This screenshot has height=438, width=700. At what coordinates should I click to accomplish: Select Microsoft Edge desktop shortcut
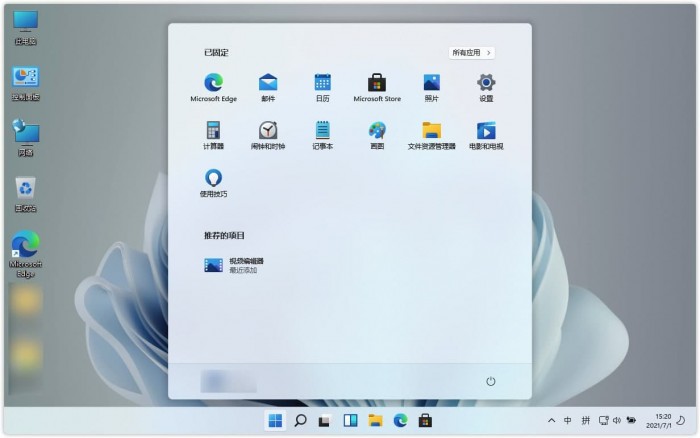[x=25, y=254]
